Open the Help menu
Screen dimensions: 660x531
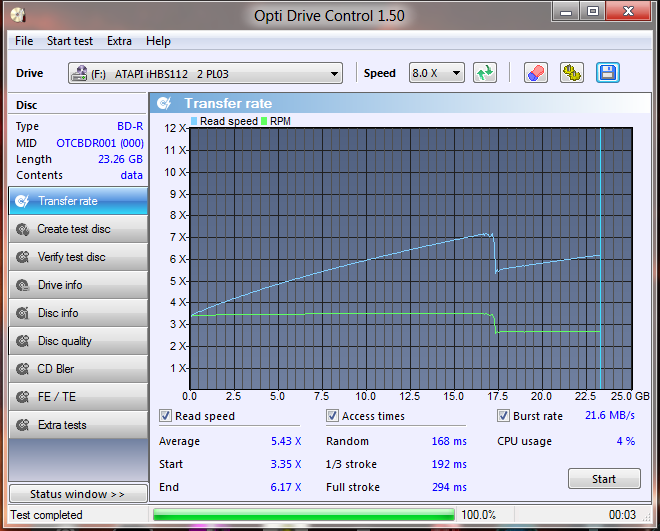coord(158,41)
